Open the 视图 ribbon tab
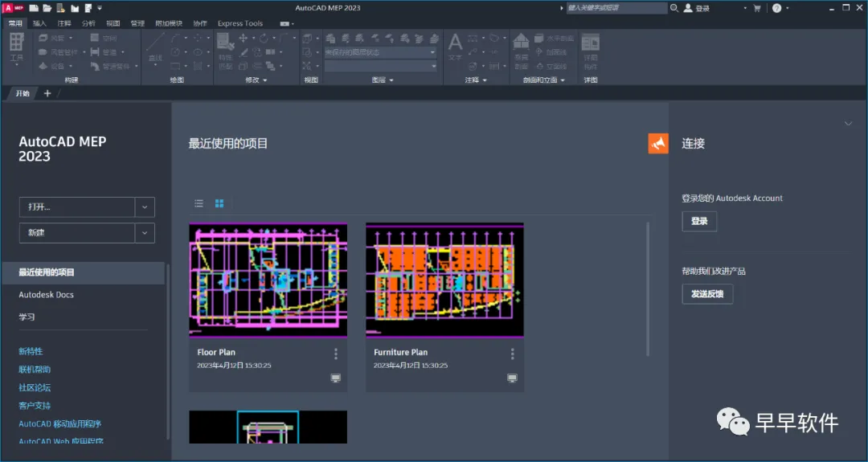The image size is (868, 462). coord(113,23)
